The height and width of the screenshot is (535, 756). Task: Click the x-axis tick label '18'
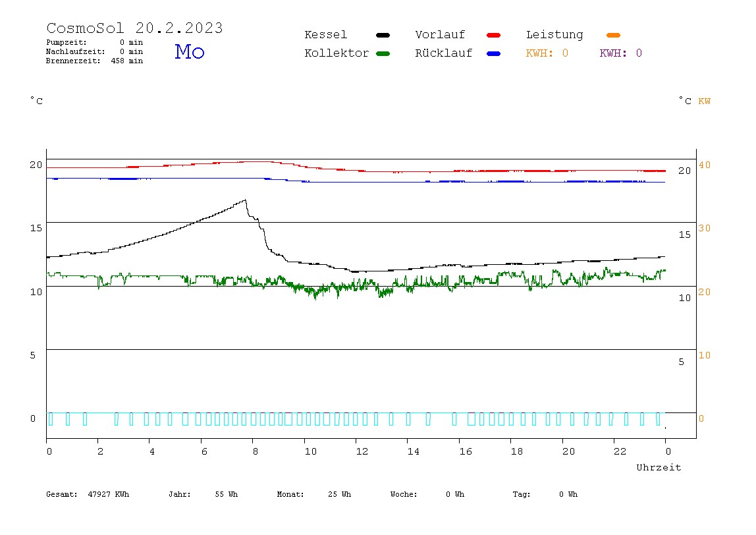tap(517, 451)
